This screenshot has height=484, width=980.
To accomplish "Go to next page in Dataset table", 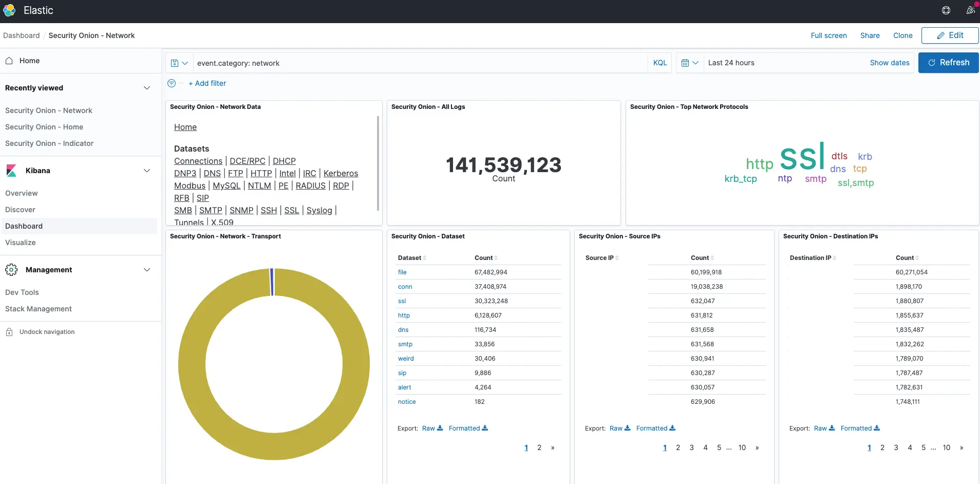I will [x=553, y=448].
